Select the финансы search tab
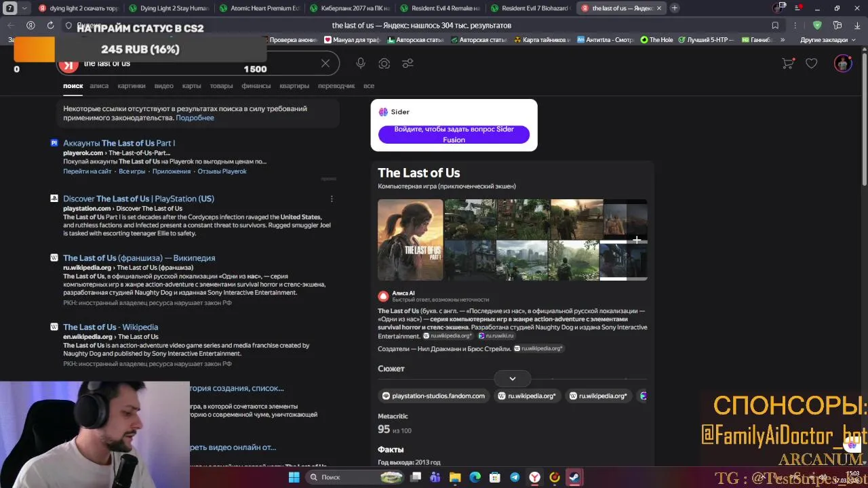This screenshot has width=868, height=488. 256,86
